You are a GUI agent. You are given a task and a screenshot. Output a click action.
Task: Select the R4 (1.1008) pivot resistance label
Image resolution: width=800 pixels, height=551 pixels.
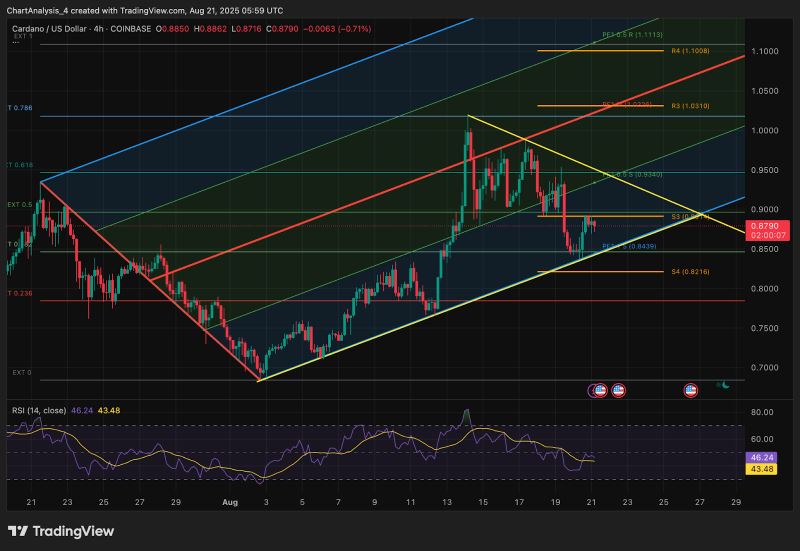[x=689, y=50]
